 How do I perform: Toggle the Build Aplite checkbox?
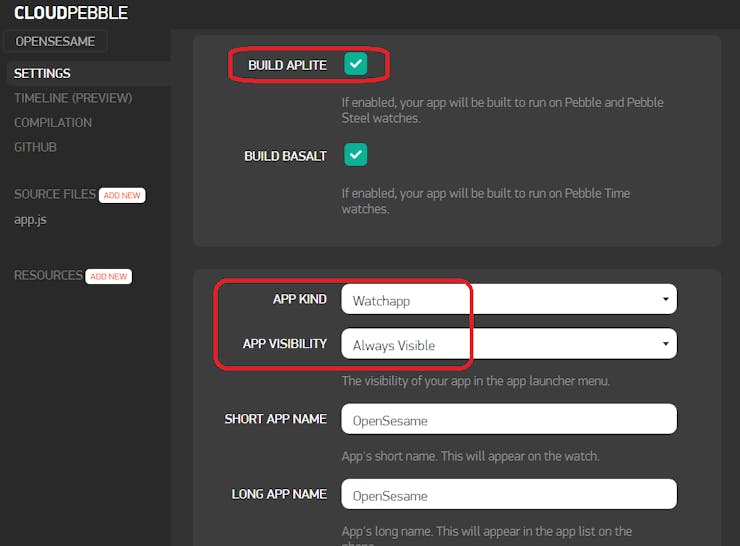tap(355, 64)
